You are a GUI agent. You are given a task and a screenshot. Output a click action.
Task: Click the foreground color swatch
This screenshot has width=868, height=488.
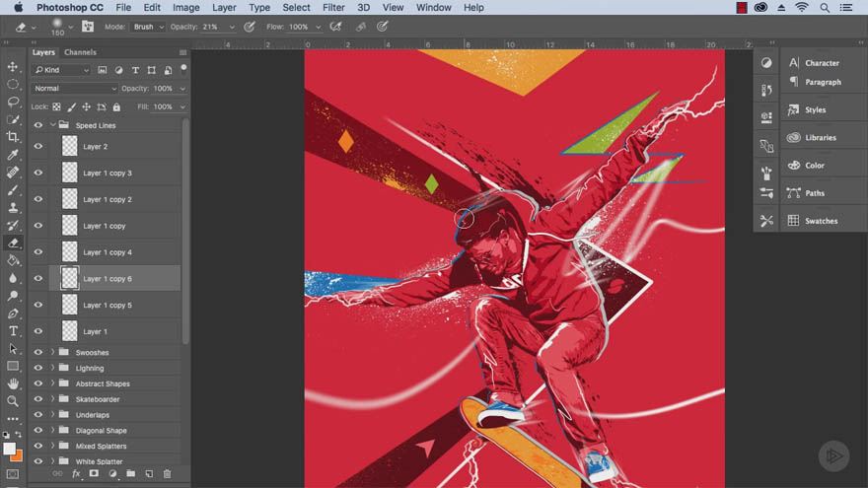9,449
